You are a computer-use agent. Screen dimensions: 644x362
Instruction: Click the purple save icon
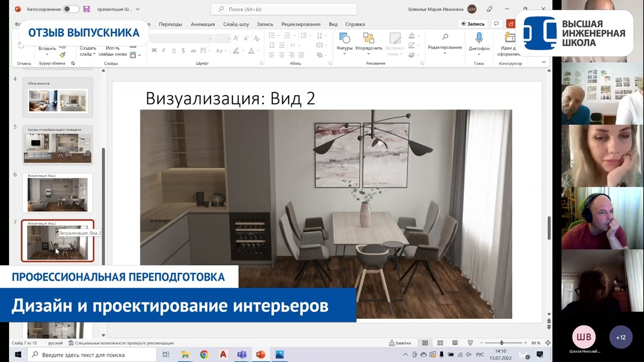tap(87, 9)
